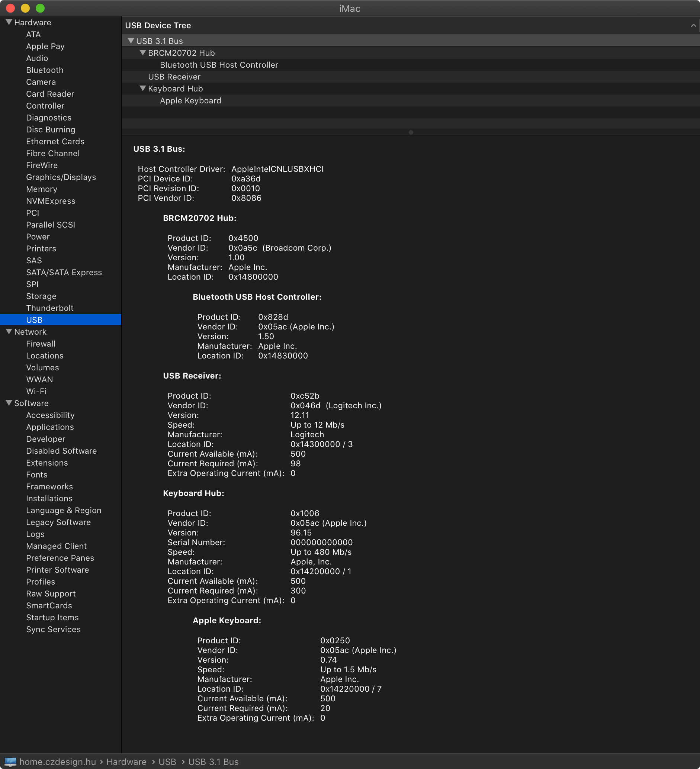Collapse the Hardware section triangle
The height and width of the screenshot is (769, 700).
9,22
